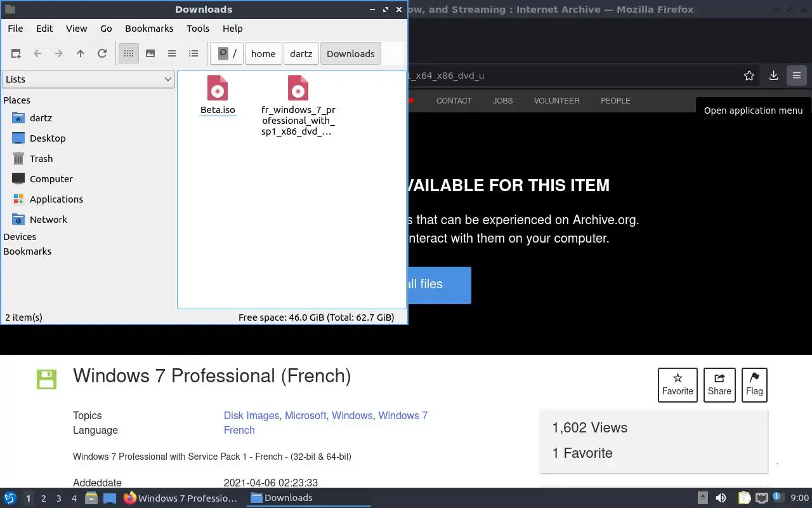Go up to the parent folder

click(81, 54)
